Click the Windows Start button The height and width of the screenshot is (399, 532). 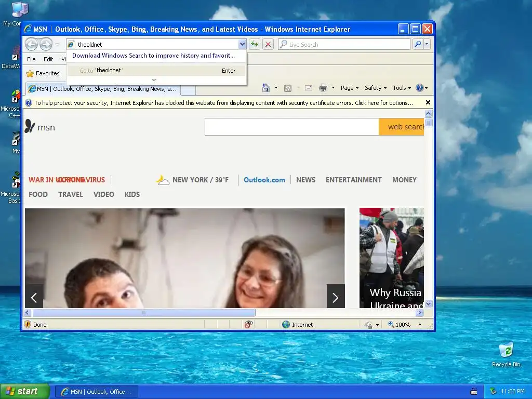coord(25,392)
